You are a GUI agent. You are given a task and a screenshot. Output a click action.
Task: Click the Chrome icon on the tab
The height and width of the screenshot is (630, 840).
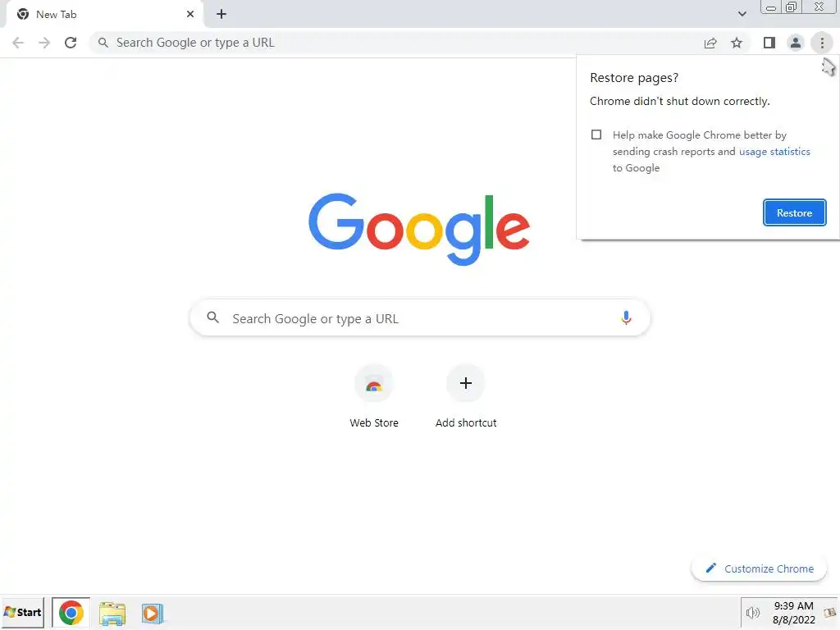point(23,14)
